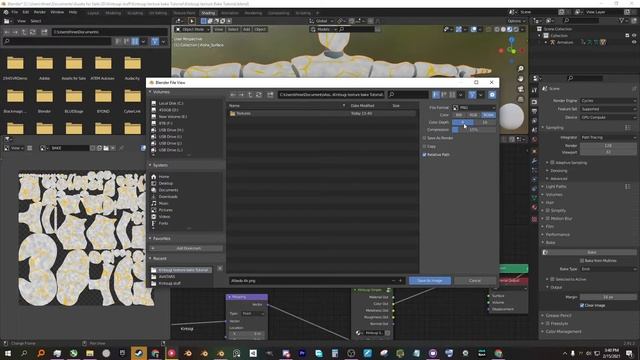Switch to the Shading workspace tab
Screen dimensions: 640x360
208,13
